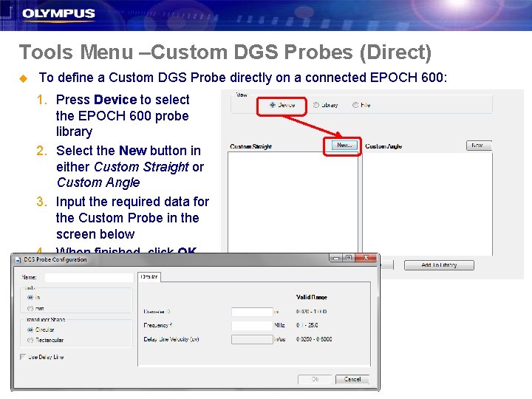Click the 'Custom Straight' label
The width and height of the screenshot is (532, 399).
250,146
